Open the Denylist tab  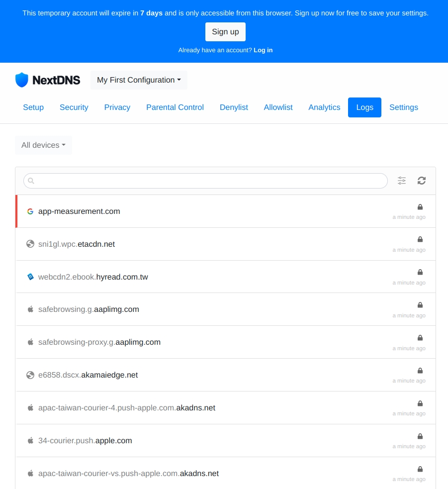234,107
